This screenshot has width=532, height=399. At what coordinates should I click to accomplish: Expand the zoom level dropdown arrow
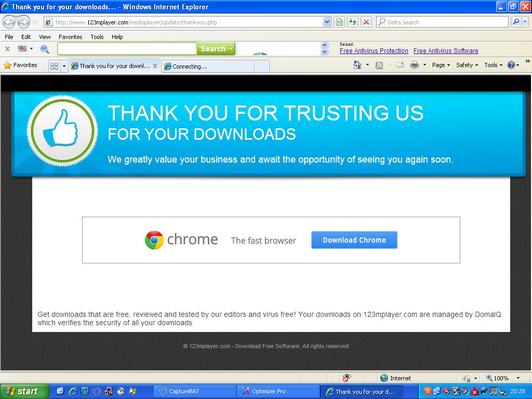click(518, 378)
